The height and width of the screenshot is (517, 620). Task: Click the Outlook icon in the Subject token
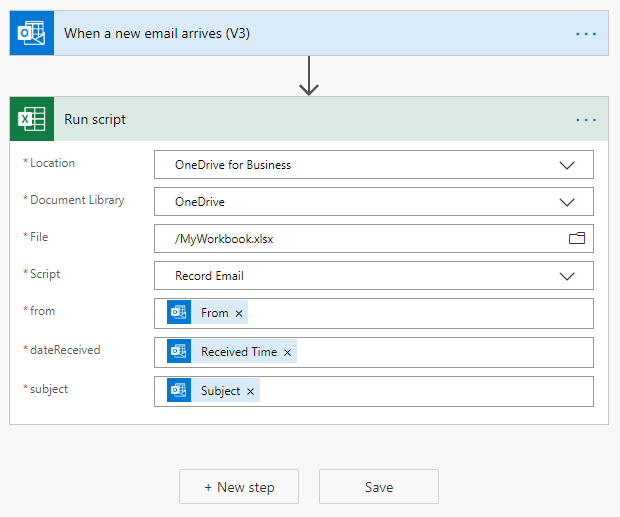pyautogui.click(x=179, y=391)
